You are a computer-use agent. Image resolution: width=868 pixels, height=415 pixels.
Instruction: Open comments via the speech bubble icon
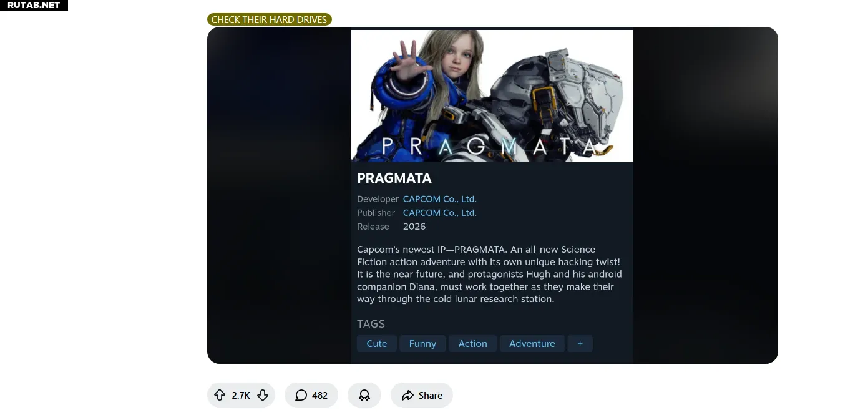pos(301,395)
